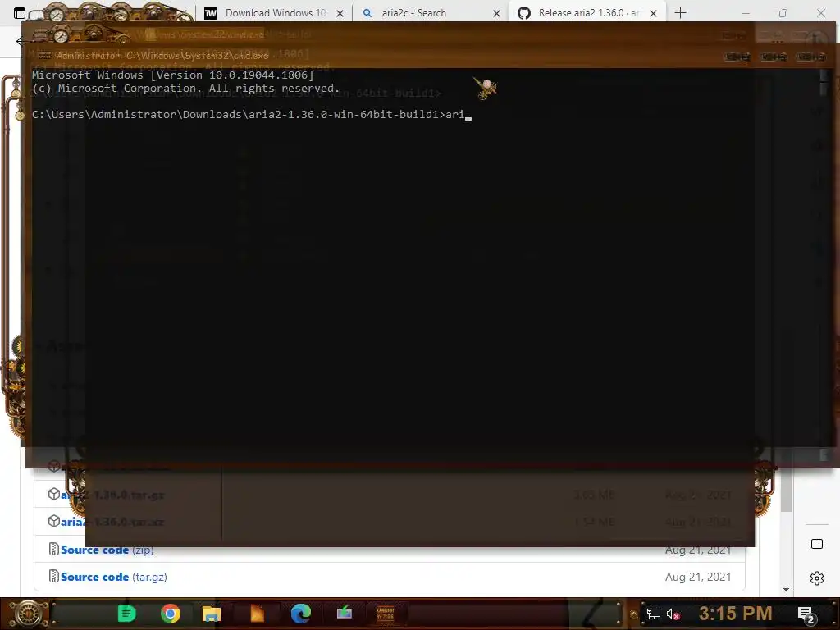Close the Release aria2 1.36.0 tab
Screen dimensions: 840x630
tap(653, 13)
